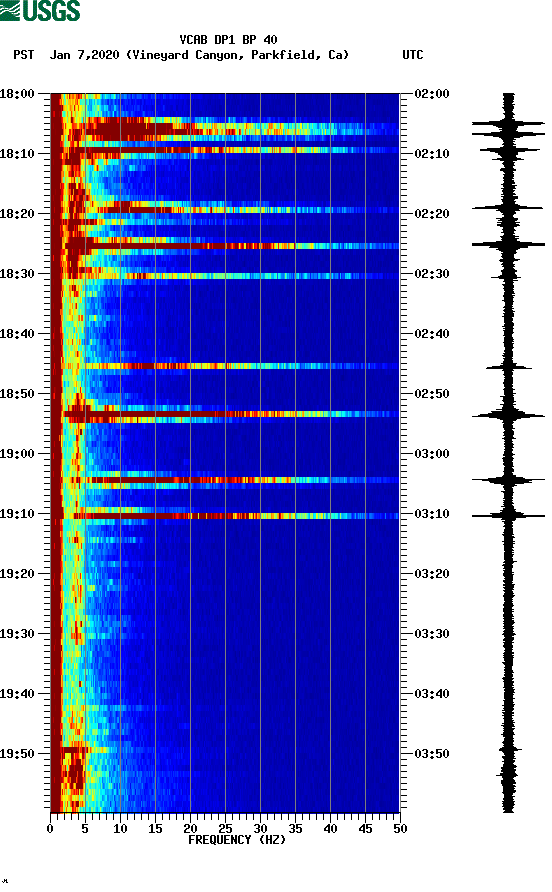Click the small waveform burst near 03:50 UTC
The height and width of the screenshot is (892, 552).
(509, 750)
